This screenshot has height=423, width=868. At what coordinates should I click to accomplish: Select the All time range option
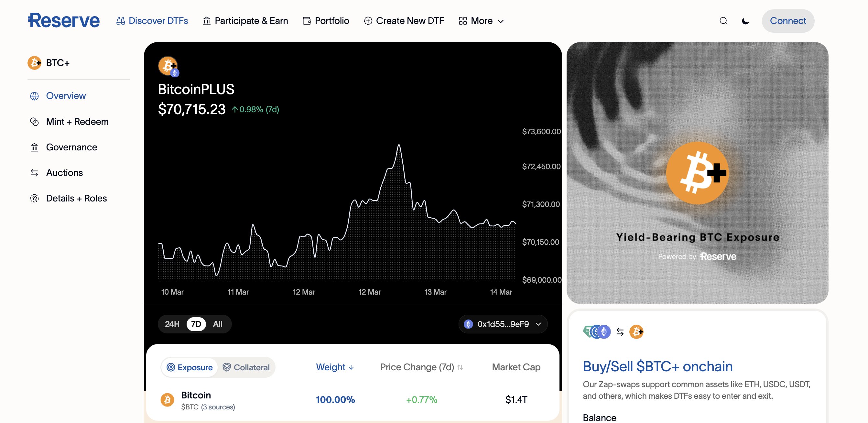pos(218,324)
